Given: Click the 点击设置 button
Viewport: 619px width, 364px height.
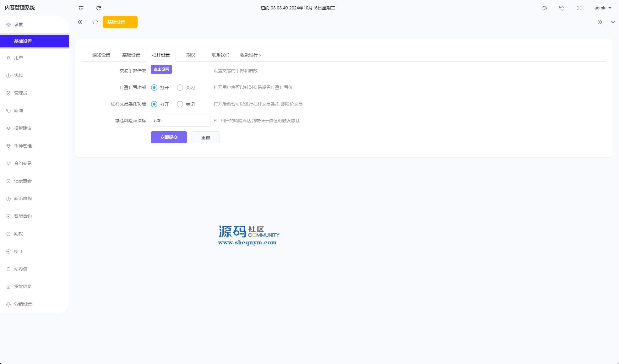Looking at the screenshot, I should pos(161,69).
